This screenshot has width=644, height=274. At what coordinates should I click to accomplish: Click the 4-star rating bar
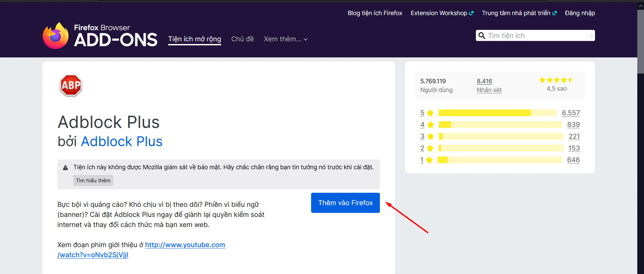coord(500,125)
